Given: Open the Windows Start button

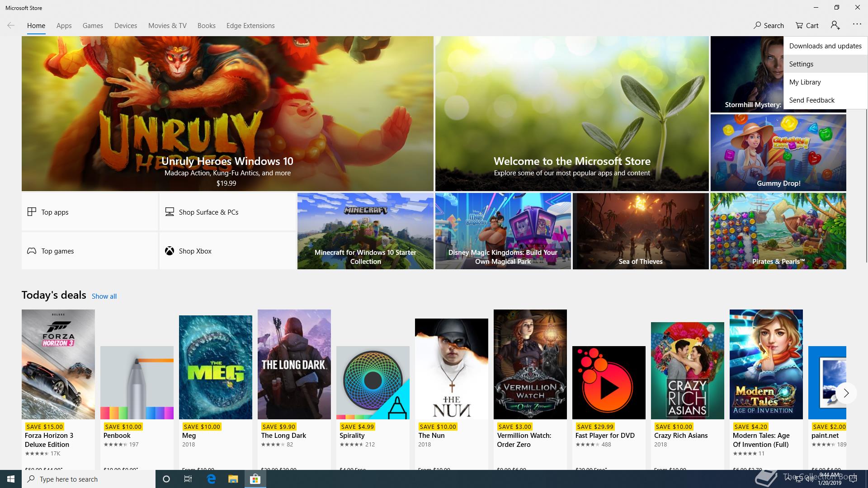Looking at the screenshot, I should click(11, 479).
